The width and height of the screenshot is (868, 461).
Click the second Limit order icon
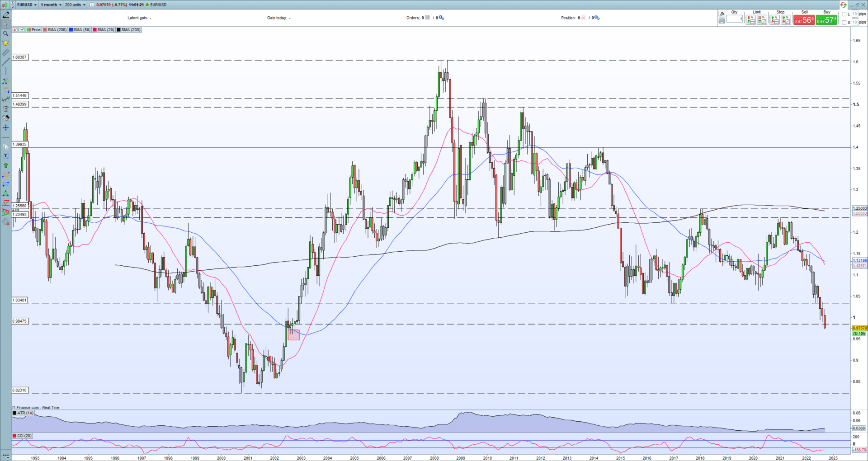762,20
